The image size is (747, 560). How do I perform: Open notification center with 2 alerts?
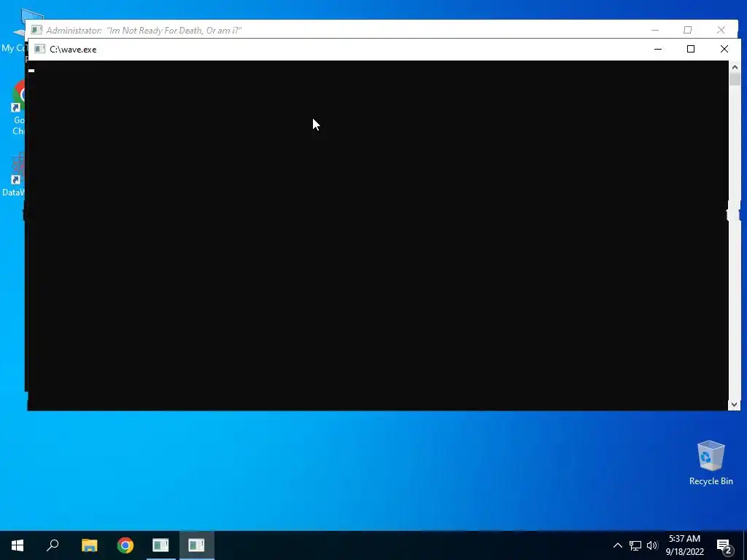(724, 545)
